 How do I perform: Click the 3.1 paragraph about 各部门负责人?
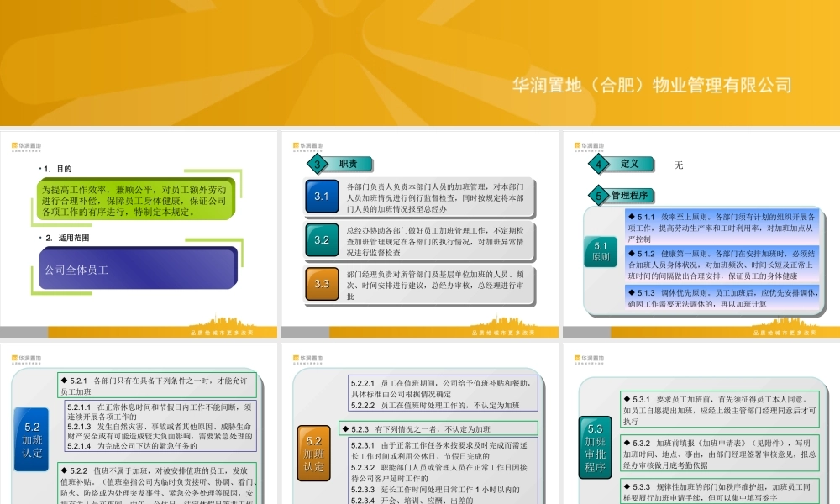[435, 197]
